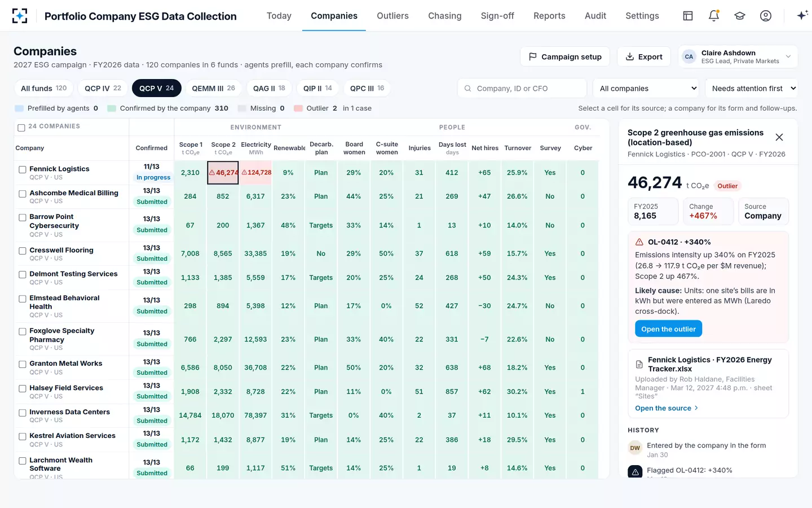
Task: Select the 46,274 Scope 2 outlier cell
Action: (x=223, y=173)
